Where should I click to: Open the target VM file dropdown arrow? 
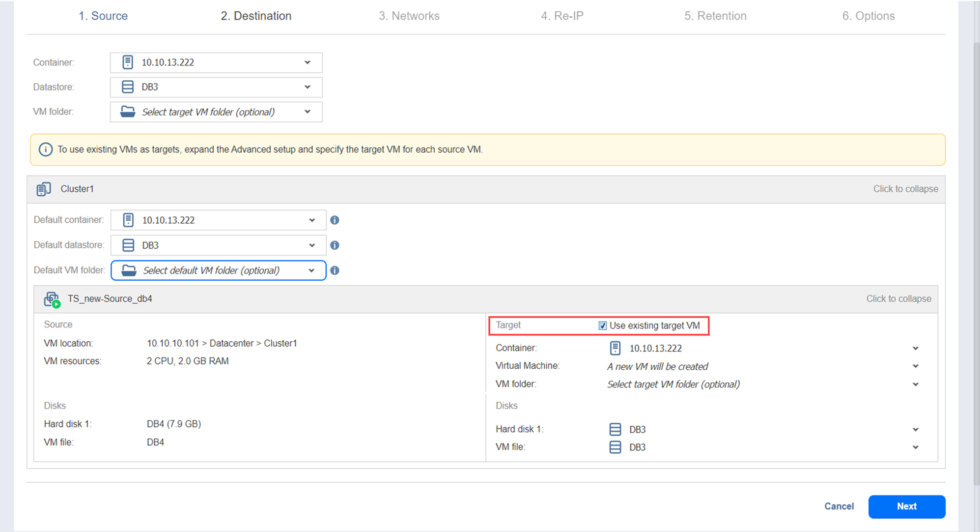(915, 447)
